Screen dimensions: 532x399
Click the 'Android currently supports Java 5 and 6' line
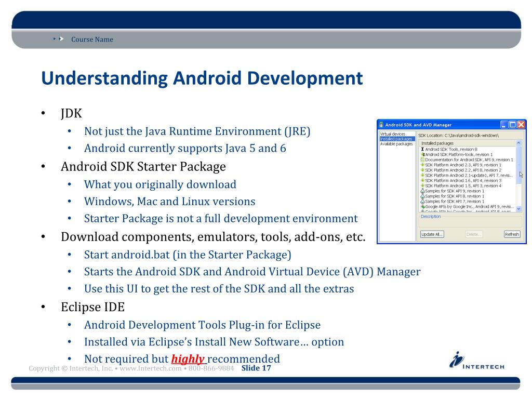point(185,148)
